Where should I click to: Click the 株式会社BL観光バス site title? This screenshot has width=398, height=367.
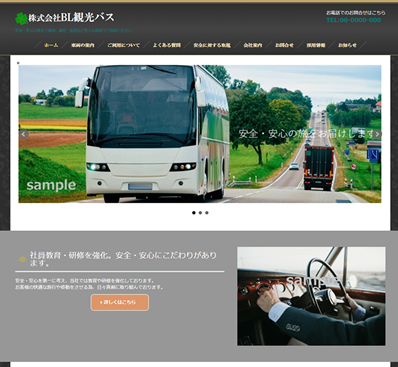(x=71, y=18)
